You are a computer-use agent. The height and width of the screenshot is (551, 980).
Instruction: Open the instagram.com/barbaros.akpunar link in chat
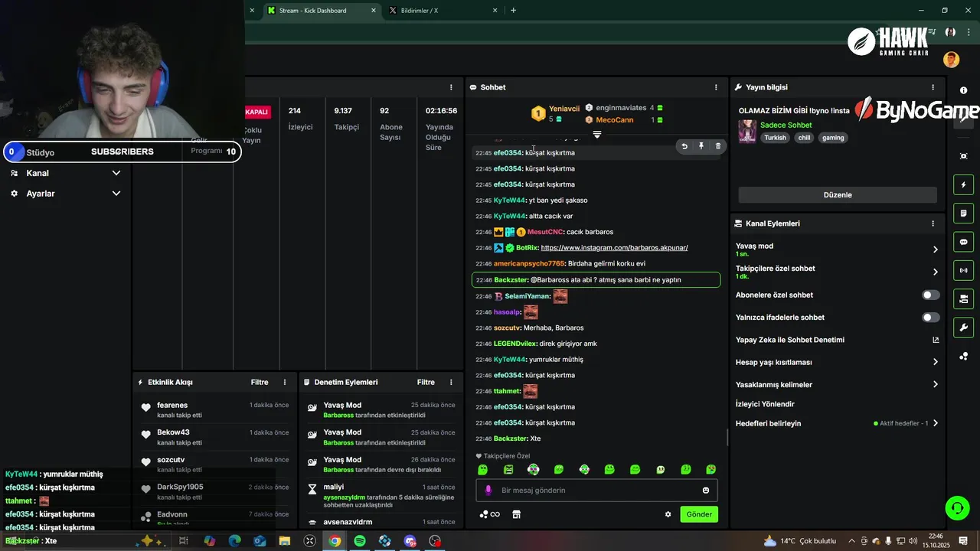tap(614, 248)
